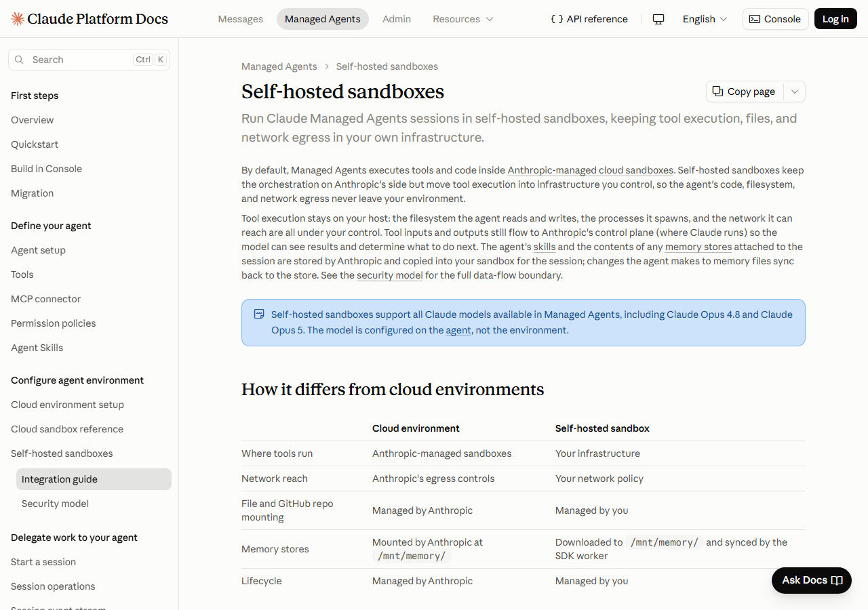The image size is (868, 610).
Task: Click the Copy page icon
Action: (717, 91)
